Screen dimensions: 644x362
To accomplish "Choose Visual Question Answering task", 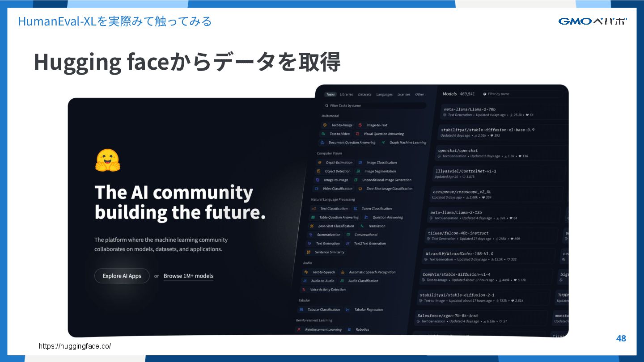I will pos(380,134).
